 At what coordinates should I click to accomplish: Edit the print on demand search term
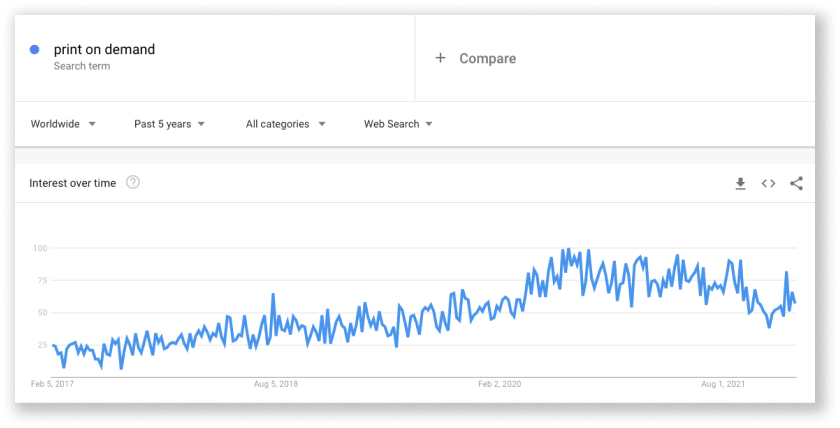click(x=104, y=49)
